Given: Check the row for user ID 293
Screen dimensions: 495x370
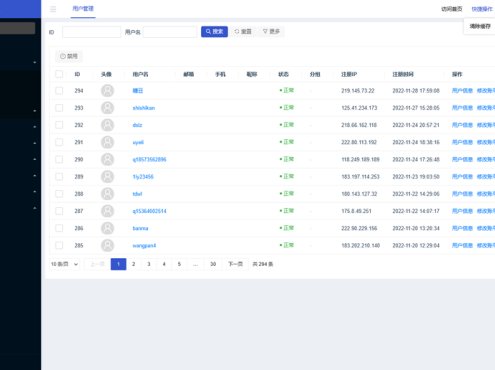Looking at the screenshot, I should (59, 108).
